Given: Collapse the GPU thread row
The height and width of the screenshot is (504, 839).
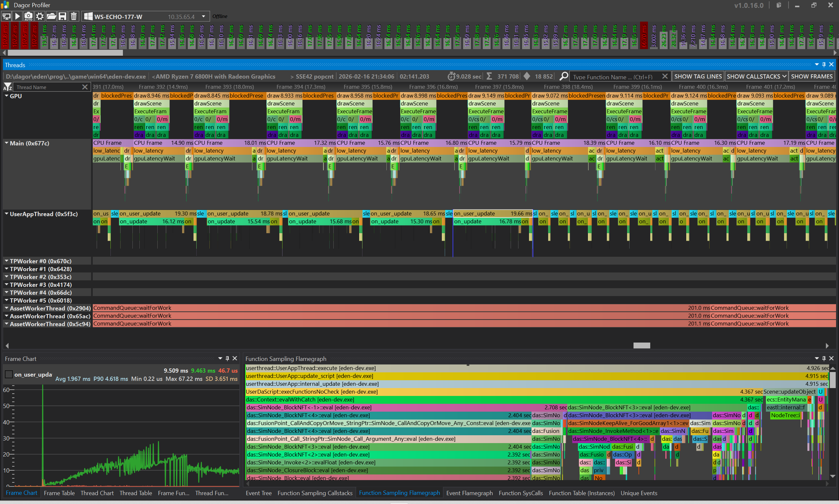Looking at the screenshot, I should tap(7, 96).
